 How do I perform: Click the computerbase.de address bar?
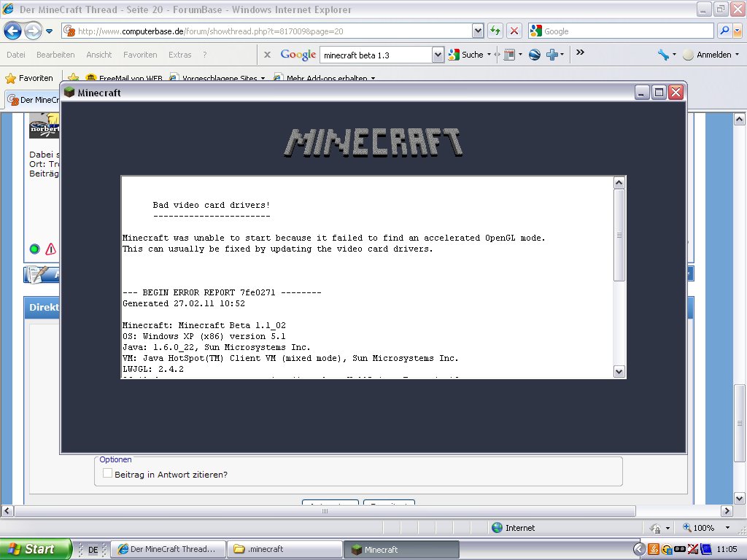pos(267,31)
